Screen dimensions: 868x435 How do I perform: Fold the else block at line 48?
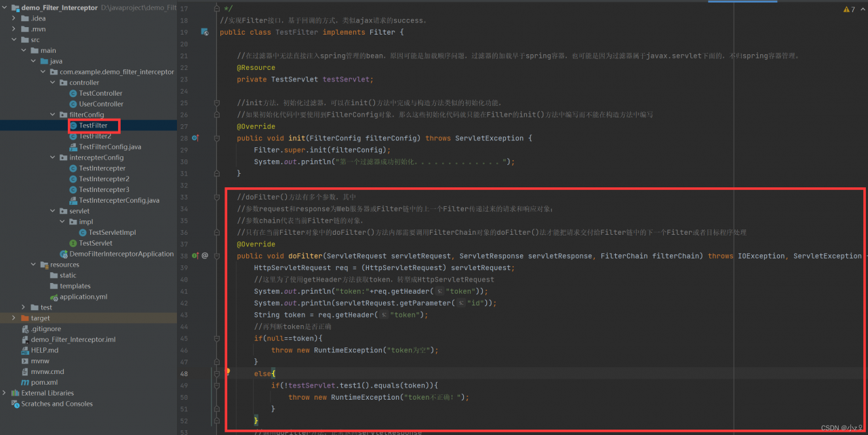(216, 374)
